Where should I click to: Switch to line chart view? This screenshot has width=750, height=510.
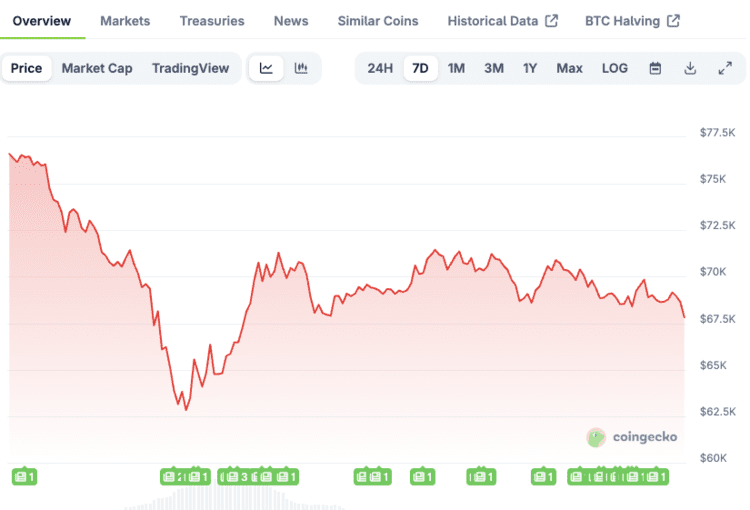tap(266, 68)
